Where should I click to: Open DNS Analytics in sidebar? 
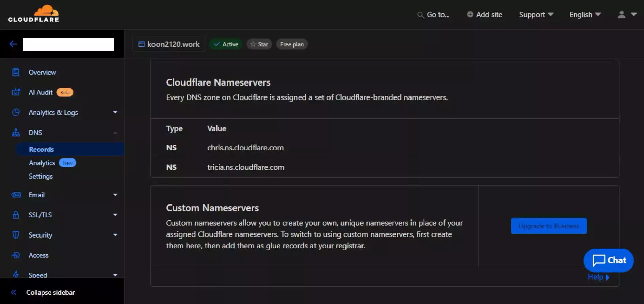click(x=42, y=163)
